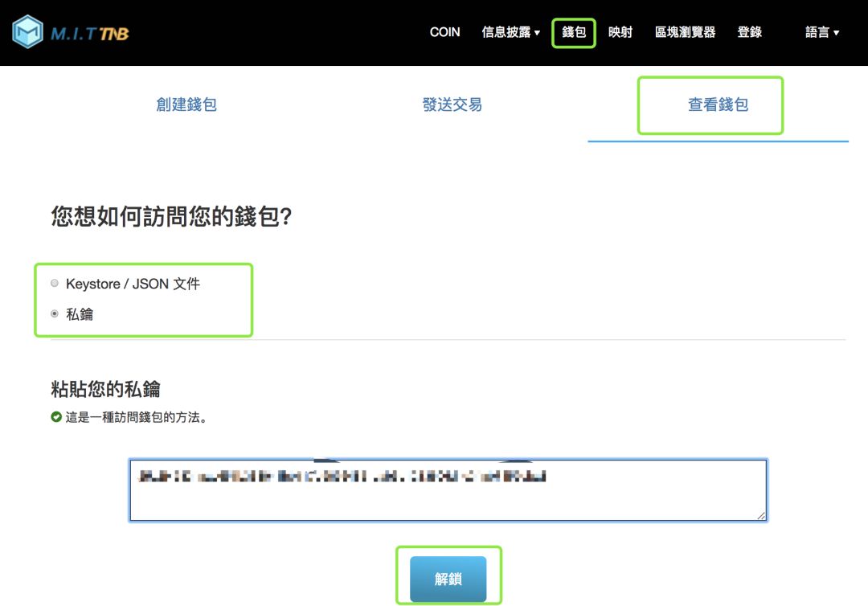Click the M.I.T TNB hexagon logo
The width and height of the screenshot is (868, 606).
click(28, 32)
